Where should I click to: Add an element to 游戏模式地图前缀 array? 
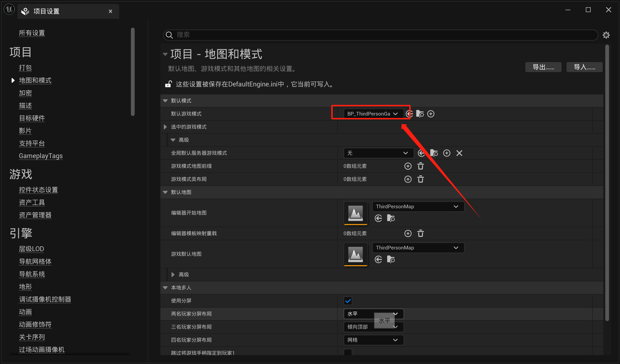tap(408, 166)
